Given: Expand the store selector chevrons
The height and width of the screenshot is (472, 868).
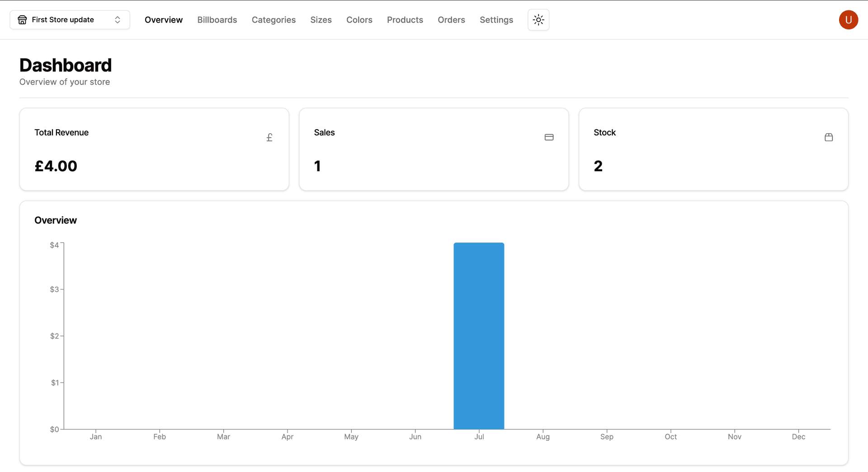Looking at the screenshot, I should (117, 19).
